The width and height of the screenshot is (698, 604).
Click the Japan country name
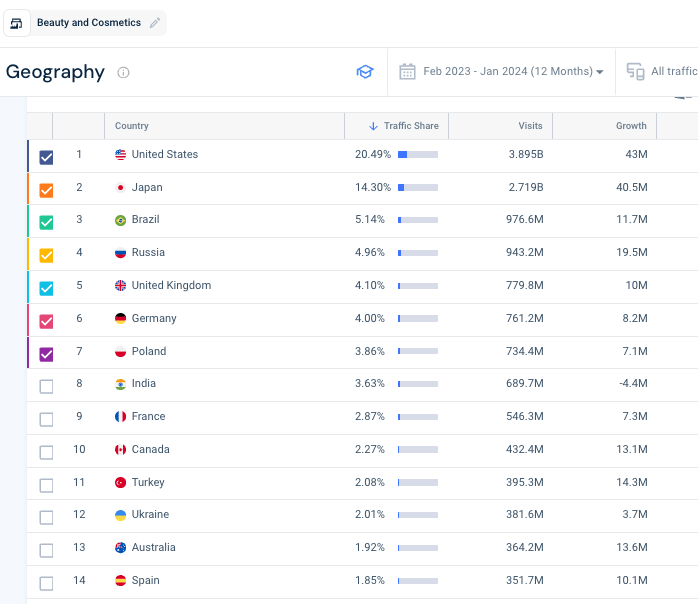pyautogui.click(x=147, y=187)
